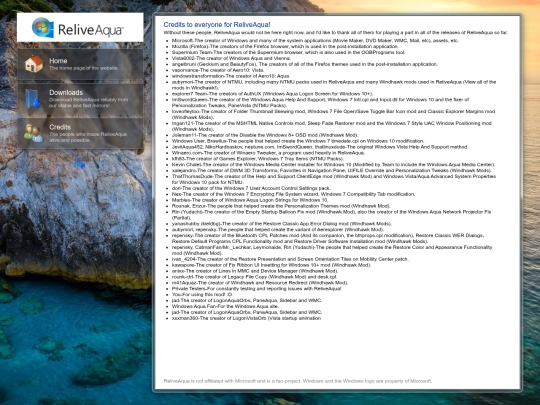Image resolution: width=540 pixels, height=405 pixels.
Task: Click the Bluetooth CPL Patches credit line
Action: click(x=328, y=238)
